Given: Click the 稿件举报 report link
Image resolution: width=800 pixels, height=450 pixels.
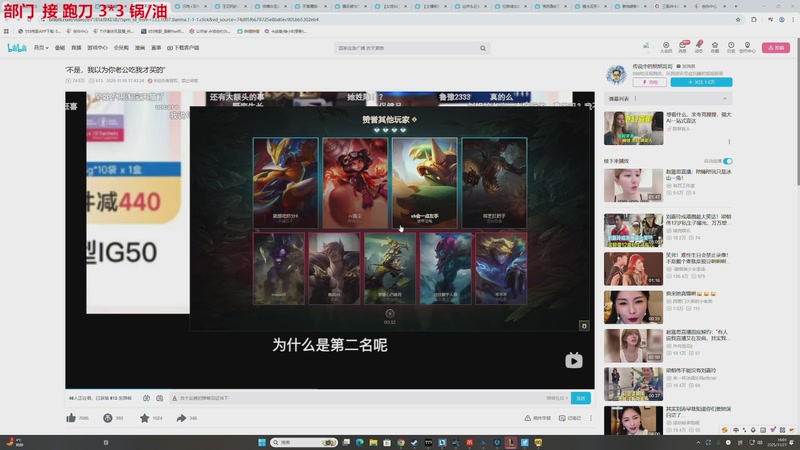Looking at the screenshot, I should click(x=538, y=418).
